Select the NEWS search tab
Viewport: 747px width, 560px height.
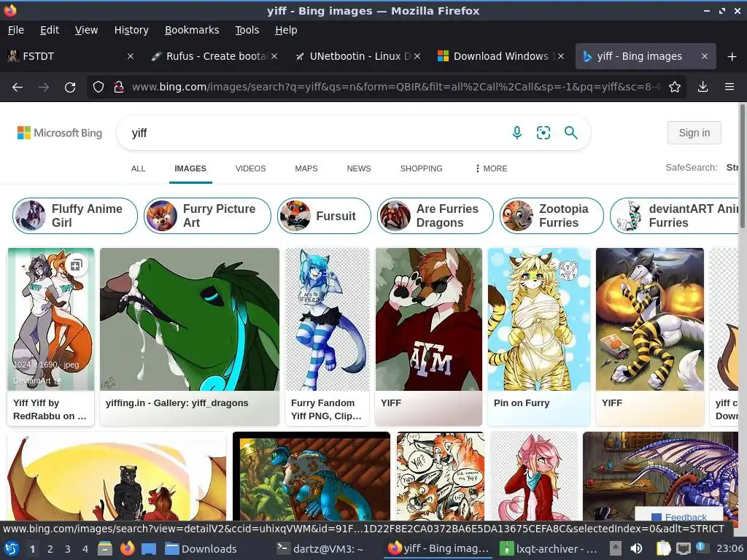coord(359,168)
